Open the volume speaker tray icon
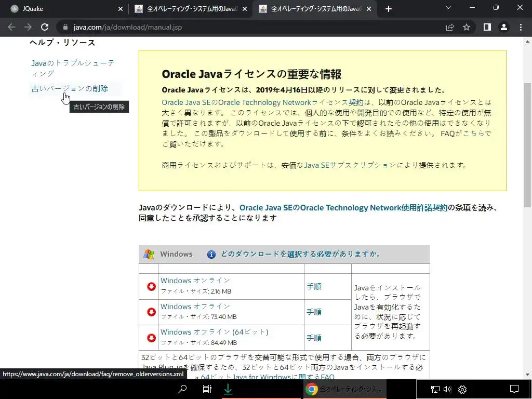532x399 pixels. [x=447, y=389]
